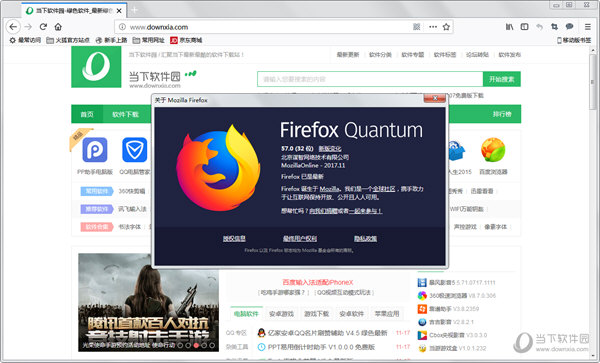The width and height of the screenshot is (600, 363).
Task: Switch to the Android games tab
Action: coord(281,314)
